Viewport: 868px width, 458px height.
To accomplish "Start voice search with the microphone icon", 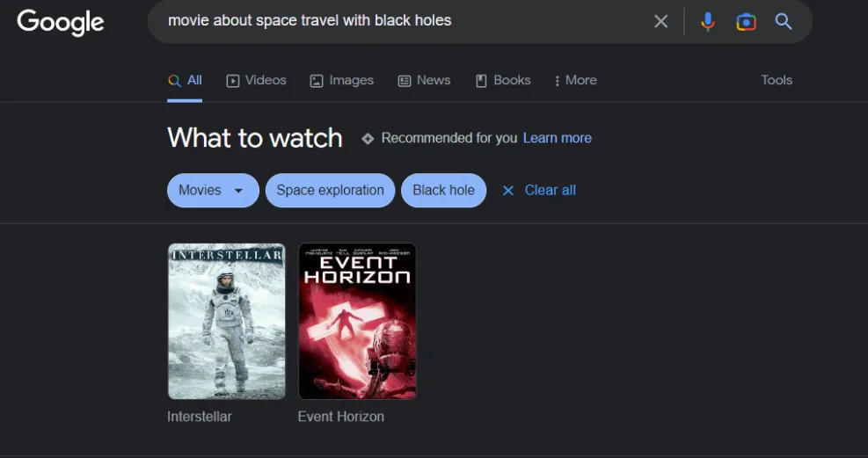I will click(x=707, y=22).
